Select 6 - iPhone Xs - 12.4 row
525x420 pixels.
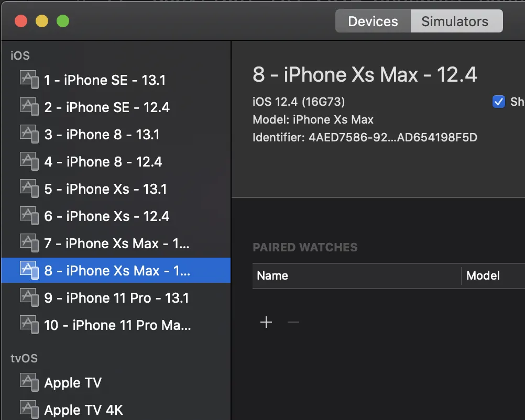[116, 216]
